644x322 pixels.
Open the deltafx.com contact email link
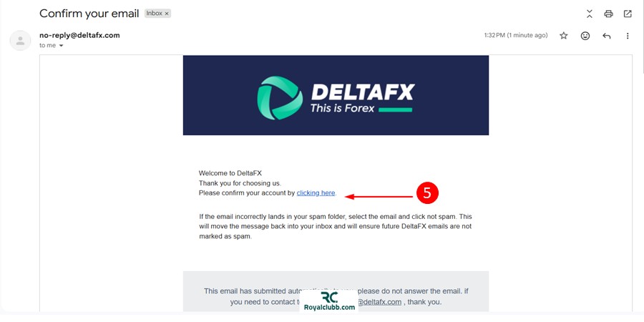click(379, 302)
